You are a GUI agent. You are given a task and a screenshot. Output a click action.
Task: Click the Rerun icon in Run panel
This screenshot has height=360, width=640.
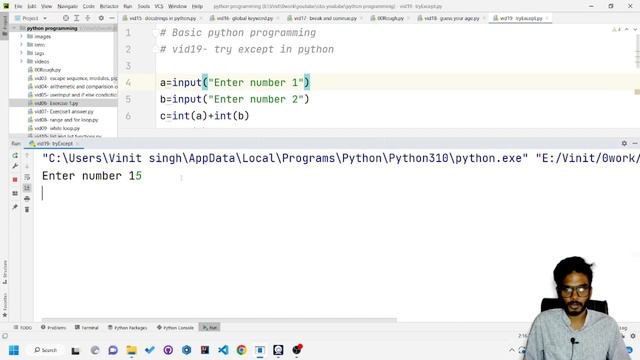point(15,156)
